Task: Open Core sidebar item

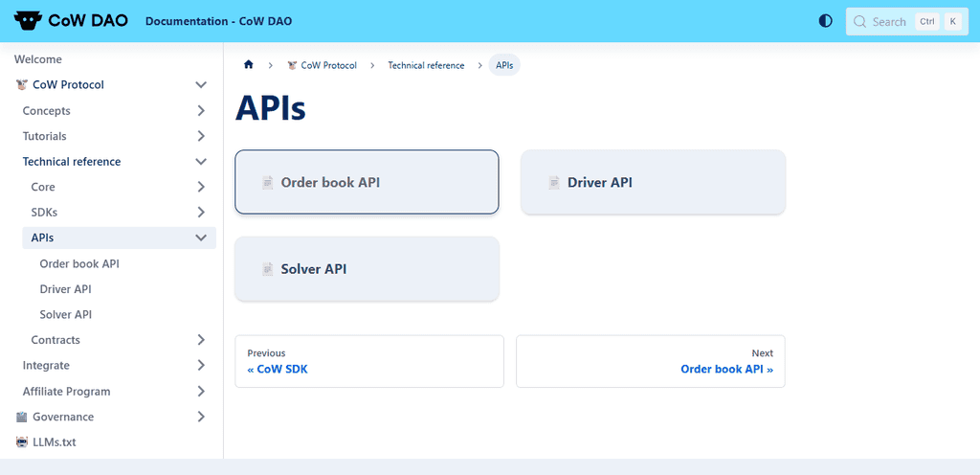Action: tap(43, 187)
